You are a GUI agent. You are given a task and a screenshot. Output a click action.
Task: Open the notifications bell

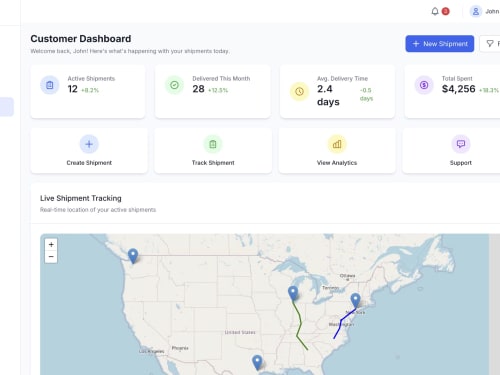coord(435,11)
